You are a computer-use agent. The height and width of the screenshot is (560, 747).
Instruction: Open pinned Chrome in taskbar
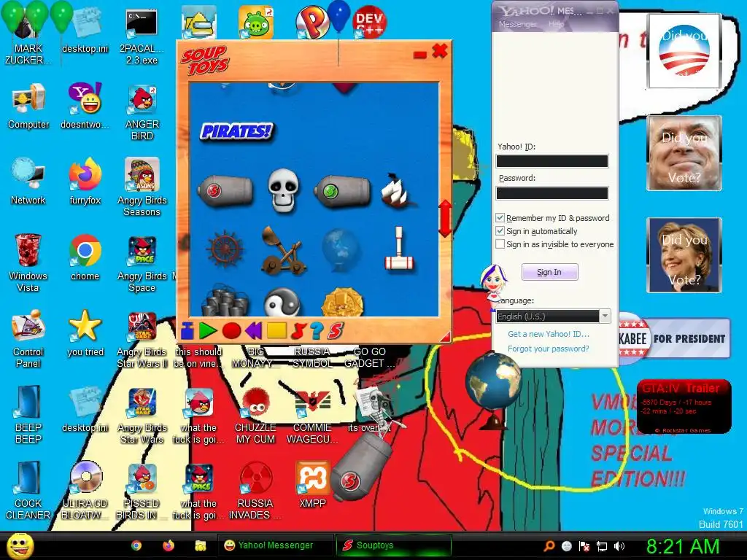[136, 545]
